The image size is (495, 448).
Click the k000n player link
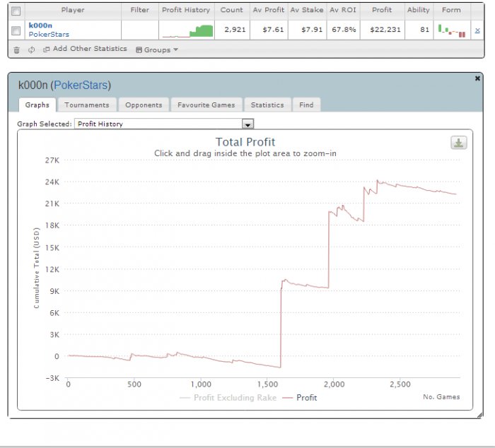(40, 25)
